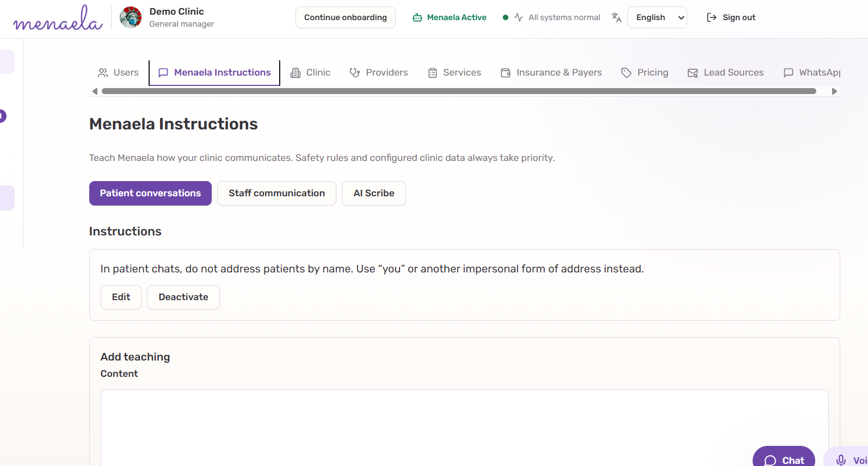This screenshot has width=868, height=466.
Task: Open the Insurance & Payers tab
Action: pos(551,73)
